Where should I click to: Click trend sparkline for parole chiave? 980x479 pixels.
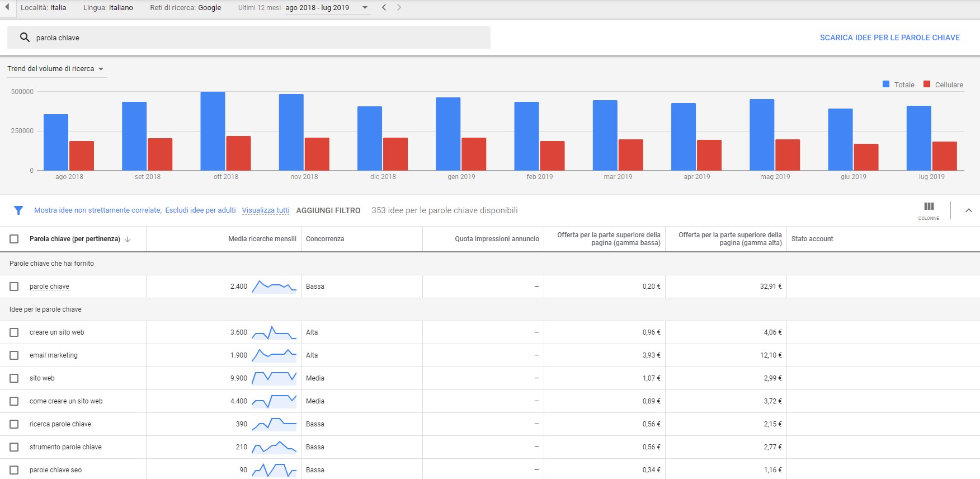[274, 287]
